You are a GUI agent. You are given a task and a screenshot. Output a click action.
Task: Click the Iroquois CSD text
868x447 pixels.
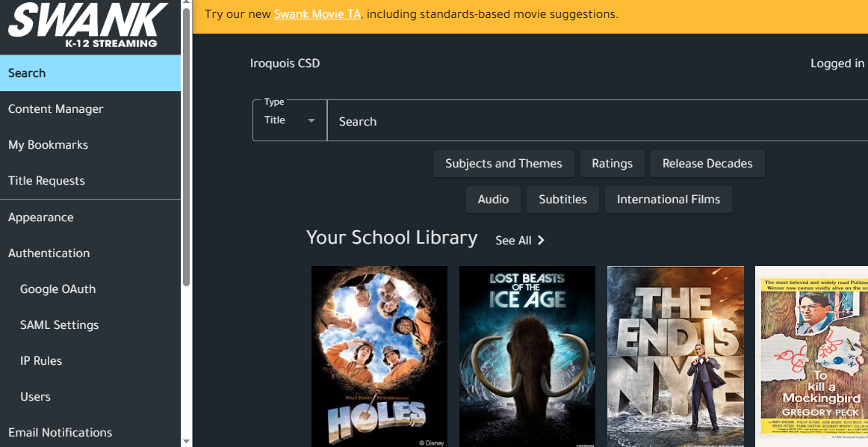coord(285,63)
